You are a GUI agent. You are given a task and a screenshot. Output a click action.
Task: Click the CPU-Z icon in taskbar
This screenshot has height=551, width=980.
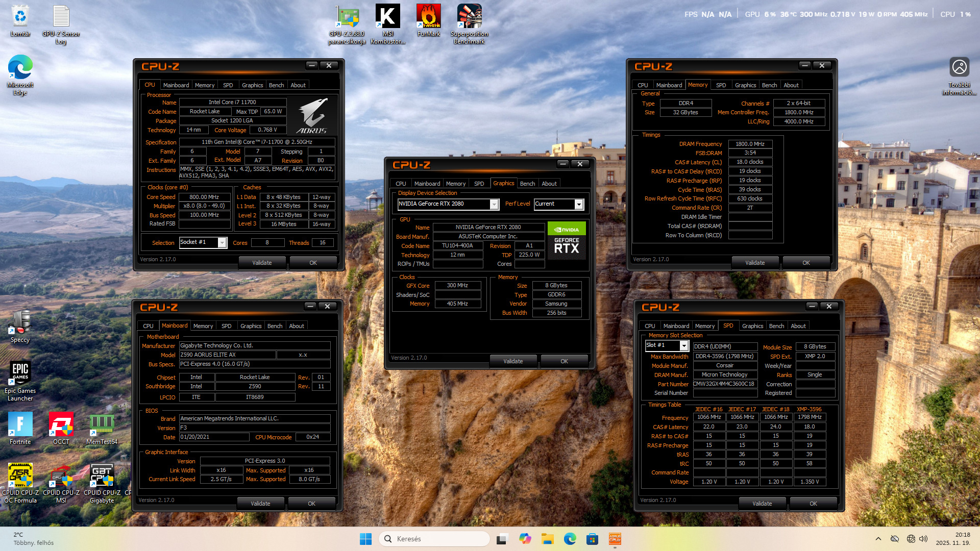615,539
